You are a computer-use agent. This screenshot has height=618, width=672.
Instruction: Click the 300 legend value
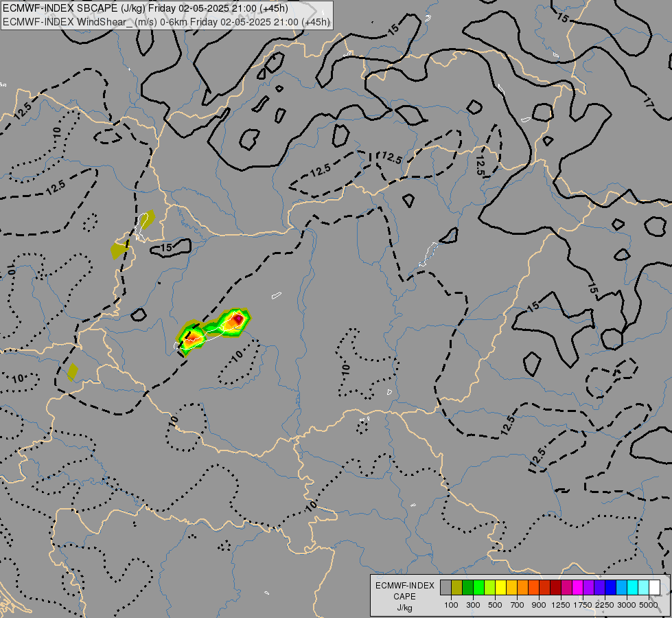click(473, 605)
